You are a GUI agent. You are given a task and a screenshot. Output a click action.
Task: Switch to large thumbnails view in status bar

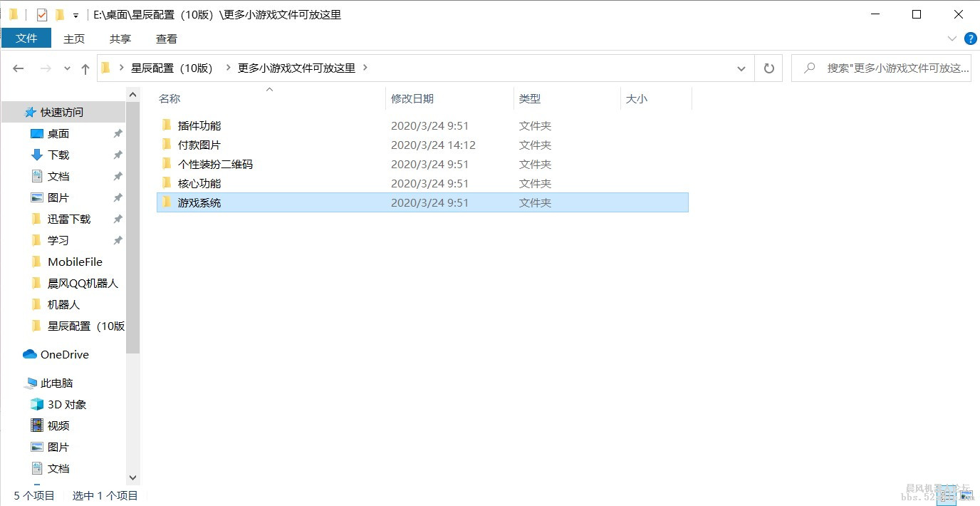966,495
